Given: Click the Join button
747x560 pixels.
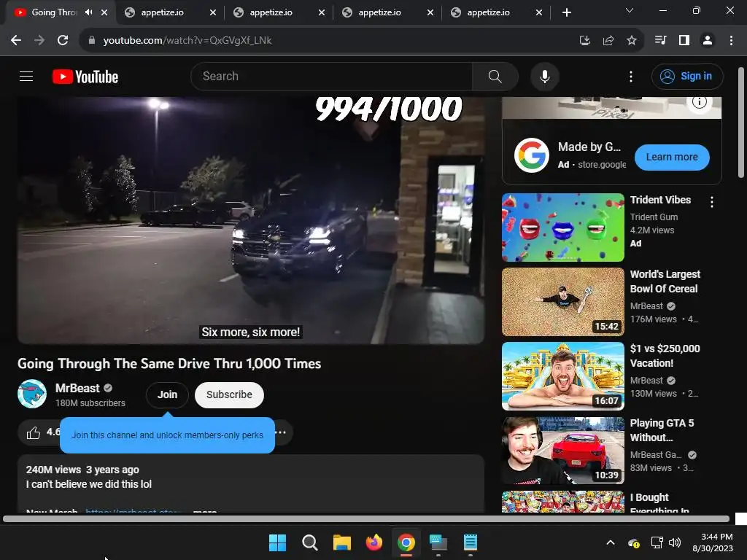Looking at the screenshot, I should point(167,394).
